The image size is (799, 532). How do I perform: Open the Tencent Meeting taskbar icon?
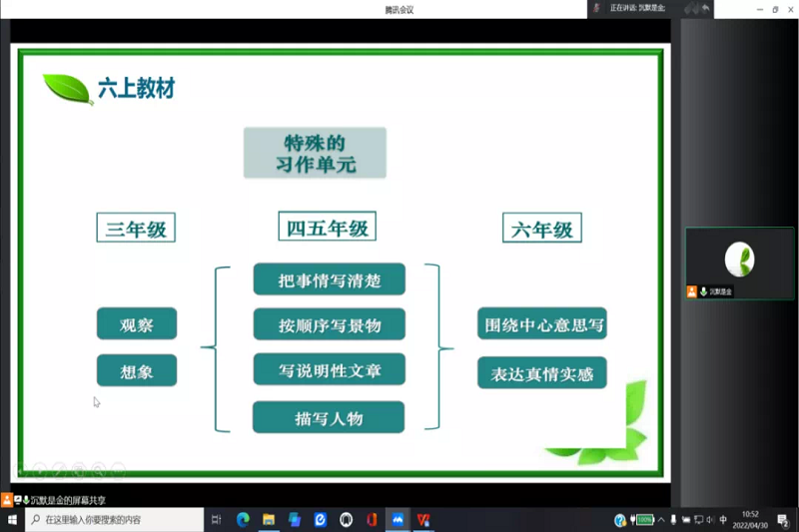pos(398,520)
